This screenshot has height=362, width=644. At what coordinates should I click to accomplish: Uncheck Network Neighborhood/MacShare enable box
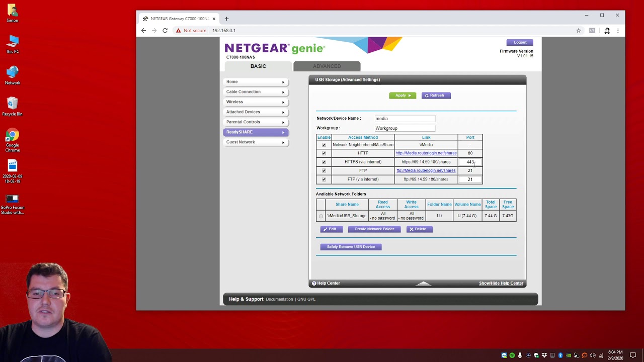[324, 145]
